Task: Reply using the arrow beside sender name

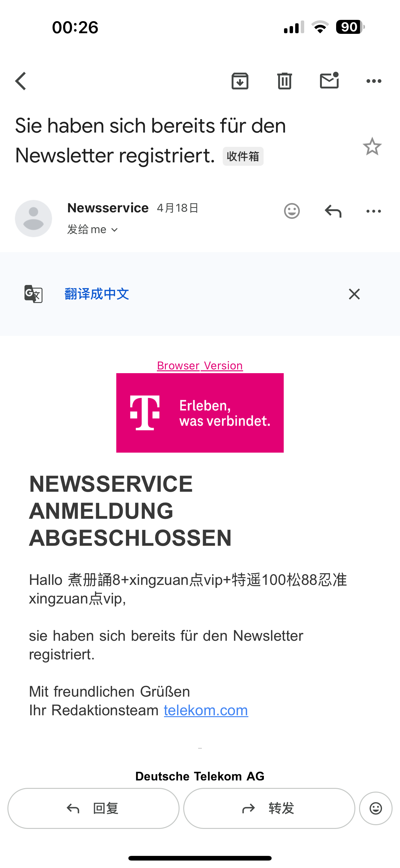Action: click(x=333, y=211)
